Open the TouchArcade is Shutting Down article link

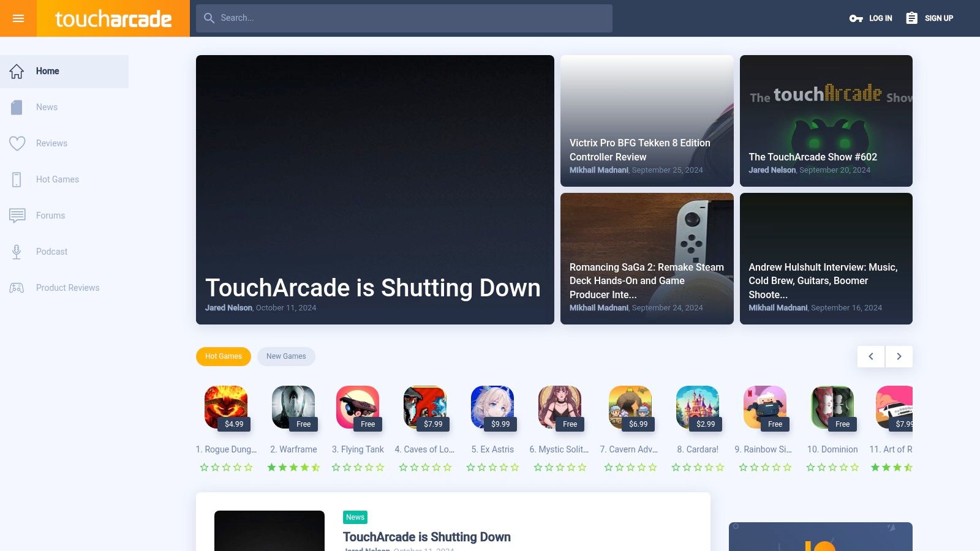coord(426,537)
